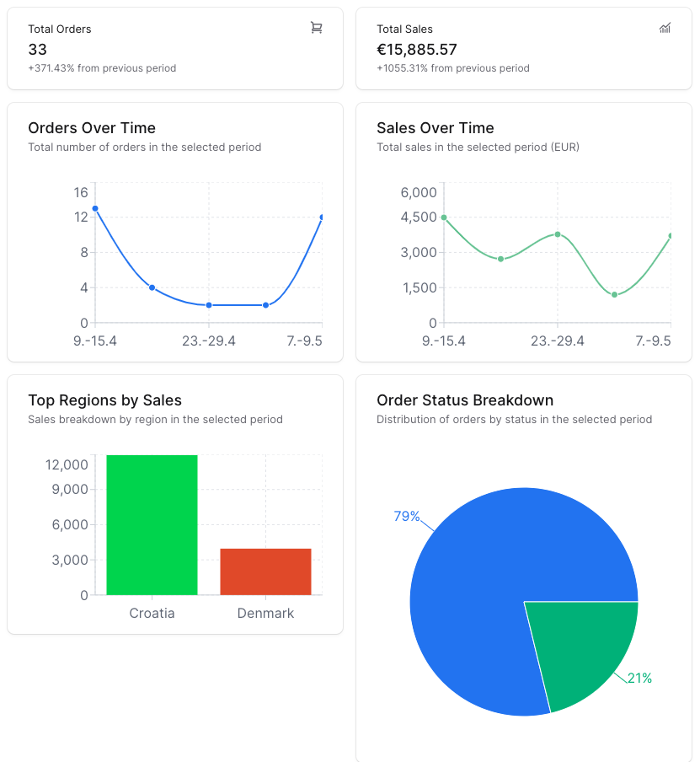Click the Total Orders count of 33
Screen dimensions: 700x762
tap(38, 50)
